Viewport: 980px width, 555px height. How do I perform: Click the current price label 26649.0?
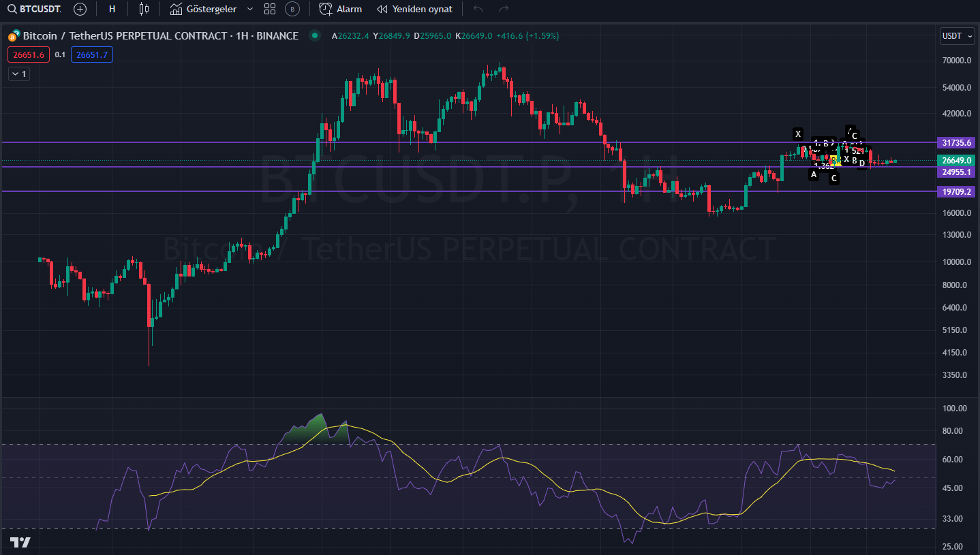pyautogui.click(x=957, y=161)
